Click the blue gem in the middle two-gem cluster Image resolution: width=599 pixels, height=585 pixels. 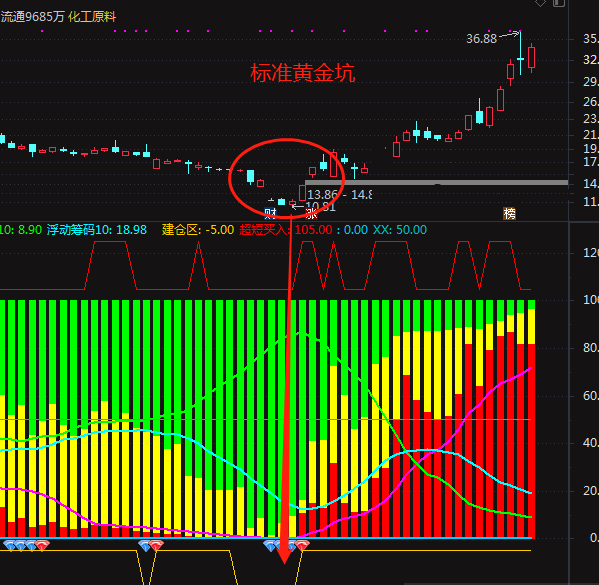click(144, 545)
